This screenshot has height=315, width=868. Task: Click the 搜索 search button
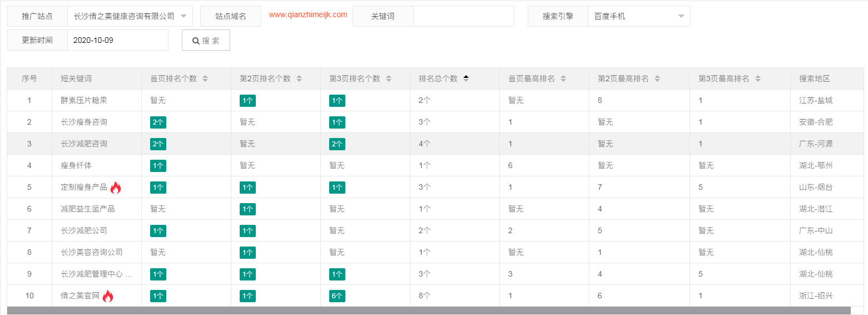206,40
